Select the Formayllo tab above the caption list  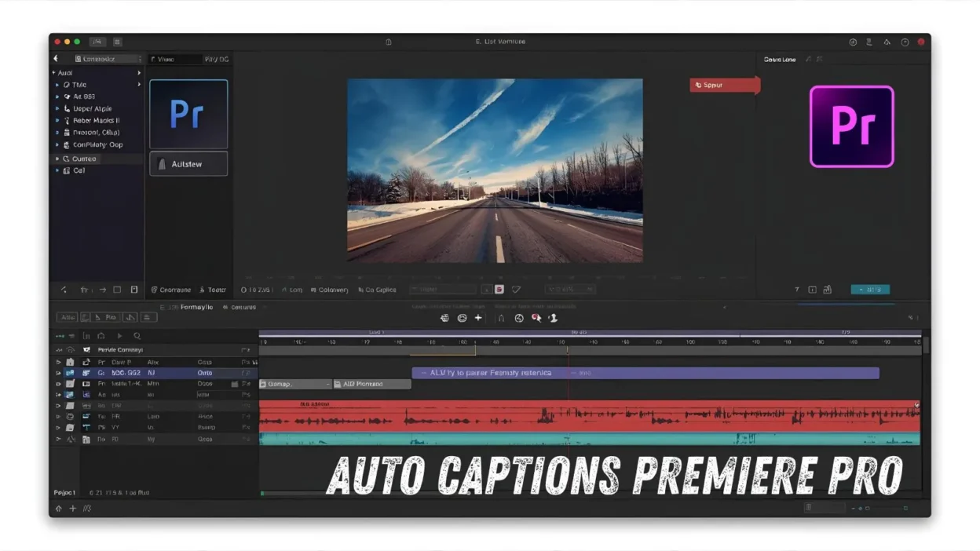[196, 307]
